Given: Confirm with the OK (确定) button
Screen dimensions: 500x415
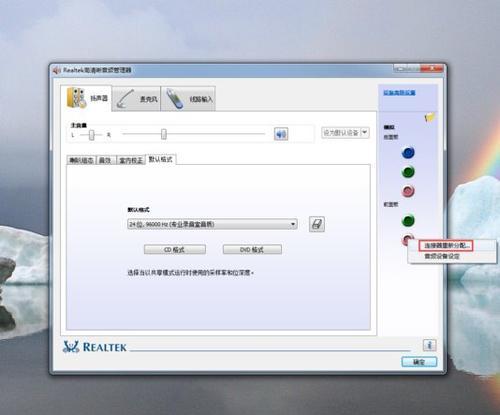Looking at the screenshot, I should click(x=419, y=362).
